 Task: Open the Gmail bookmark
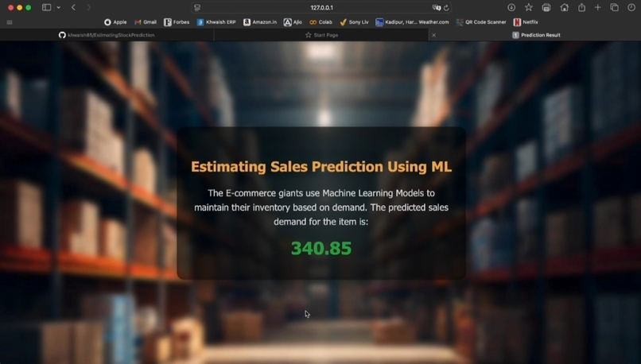click(x=146, y=22)
